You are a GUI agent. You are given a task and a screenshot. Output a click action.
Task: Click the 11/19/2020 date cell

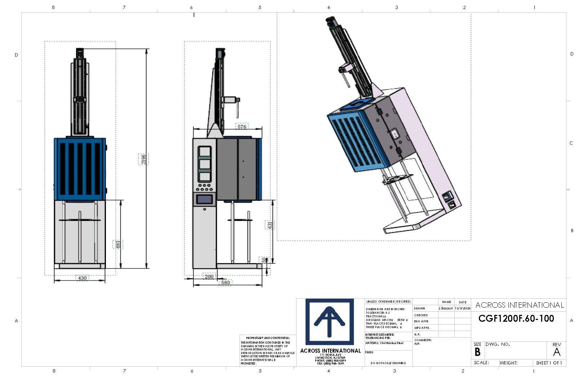tap(463, 308)
